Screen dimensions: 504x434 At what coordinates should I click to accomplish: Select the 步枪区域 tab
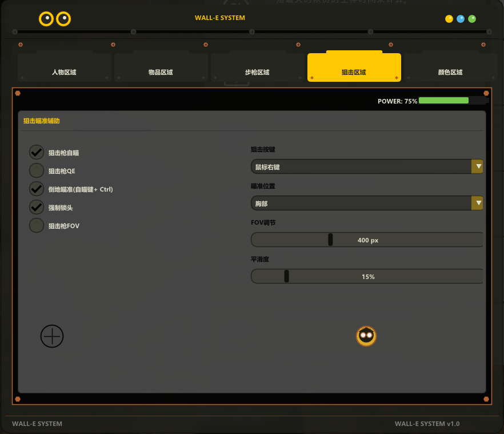point(257,72)
